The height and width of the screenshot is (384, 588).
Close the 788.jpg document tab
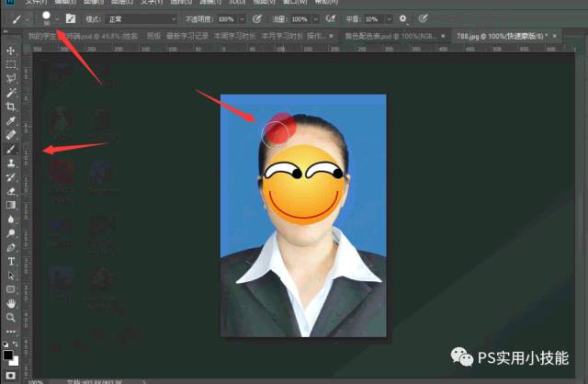pyautogui.click(x=555, y=36)
